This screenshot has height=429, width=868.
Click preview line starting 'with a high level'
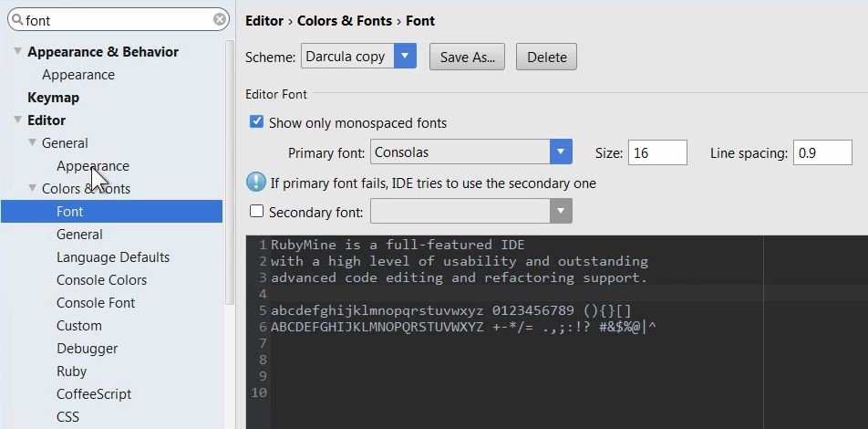click(459, 260)
